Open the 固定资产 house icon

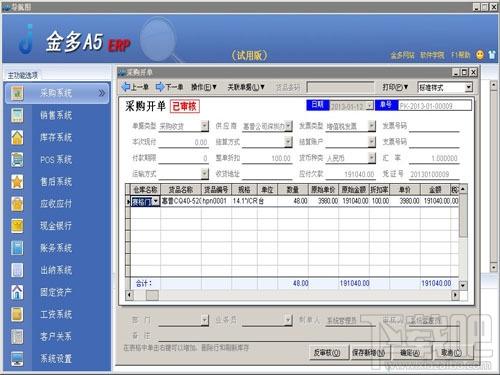pyautogui.click(x=17, y=292)
